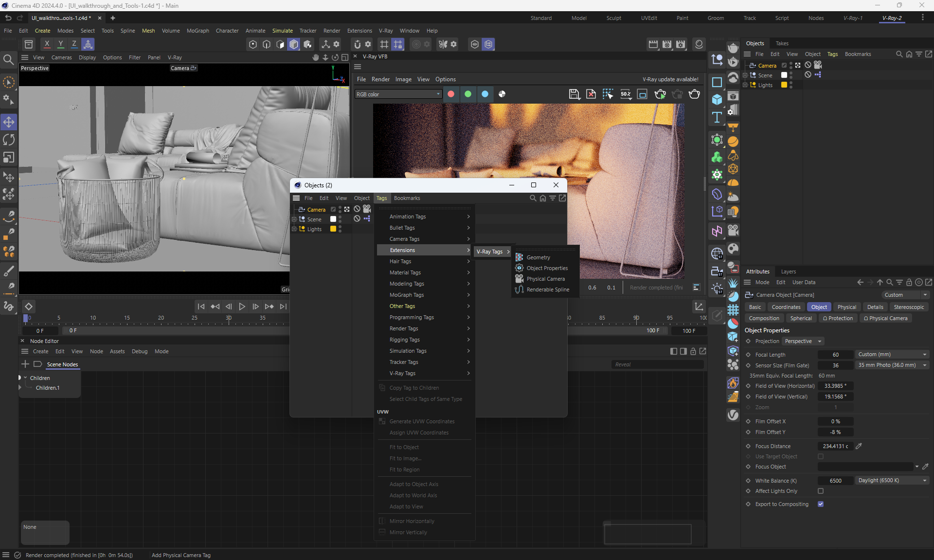Screen dimensions: 934x560
Task: Click the Renderable Spline tag option
Action: (x=548, y=289)
